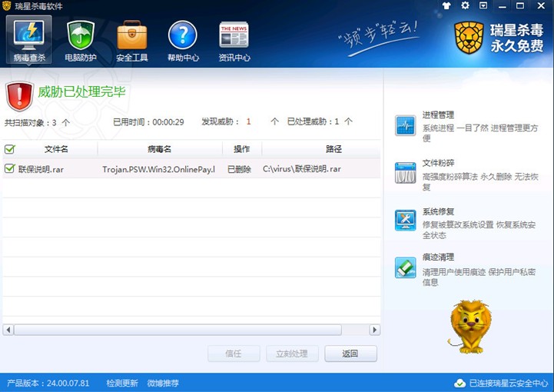Launch the 文件粉碎 file shredder icon
Viewport: 554px width, 392px height.
(405, 173)
